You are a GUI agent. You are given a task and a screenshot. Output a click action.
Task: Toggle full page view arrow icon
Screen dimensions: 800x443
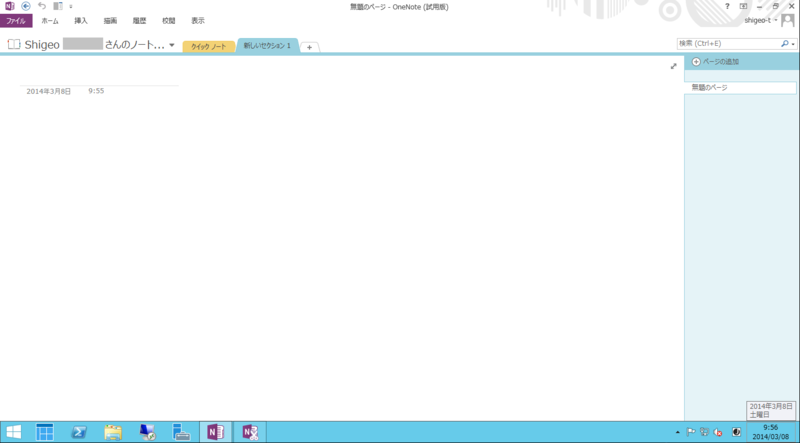pos(673,66)
